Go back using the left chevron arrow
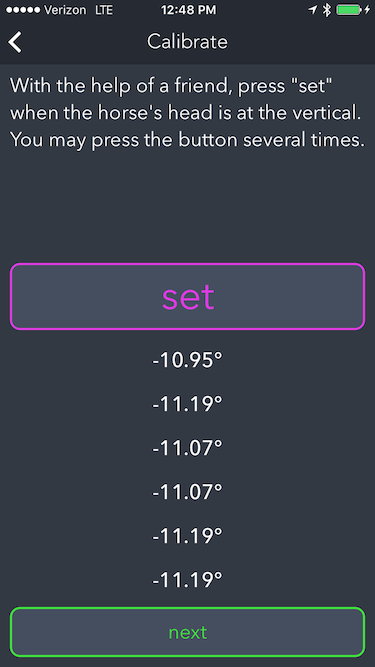Image resolution: width=375 pixels, height=667 pixels. click(x=15, y=43)
